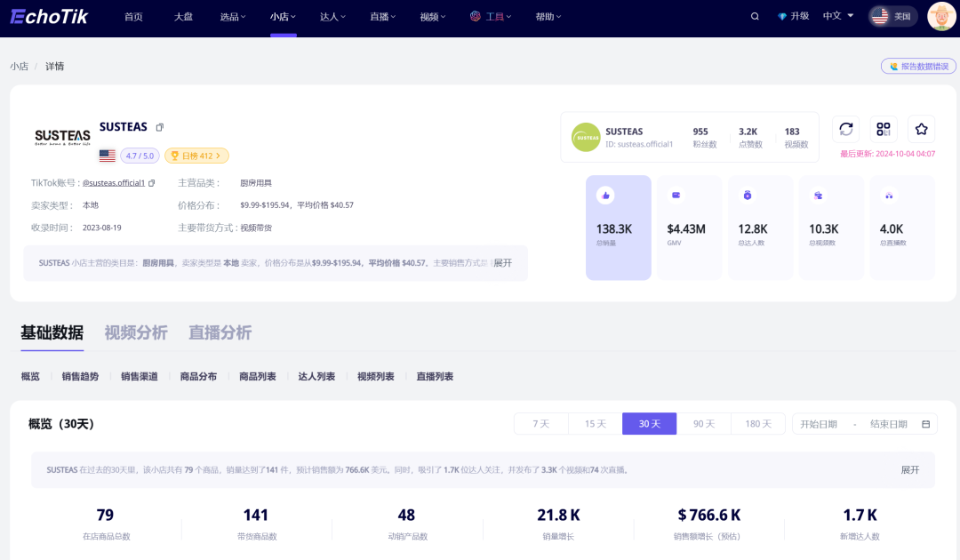Click the total videos icon above 10.3K
Screen dimensions: 960x560
pyautogui.click(x=818, y=196)
